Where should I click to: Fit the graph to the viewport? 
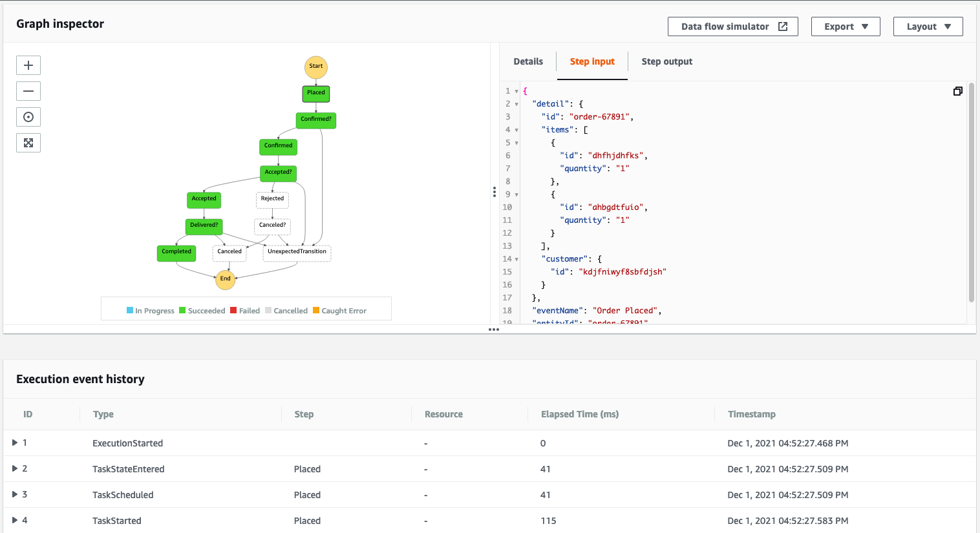point(28,142)
